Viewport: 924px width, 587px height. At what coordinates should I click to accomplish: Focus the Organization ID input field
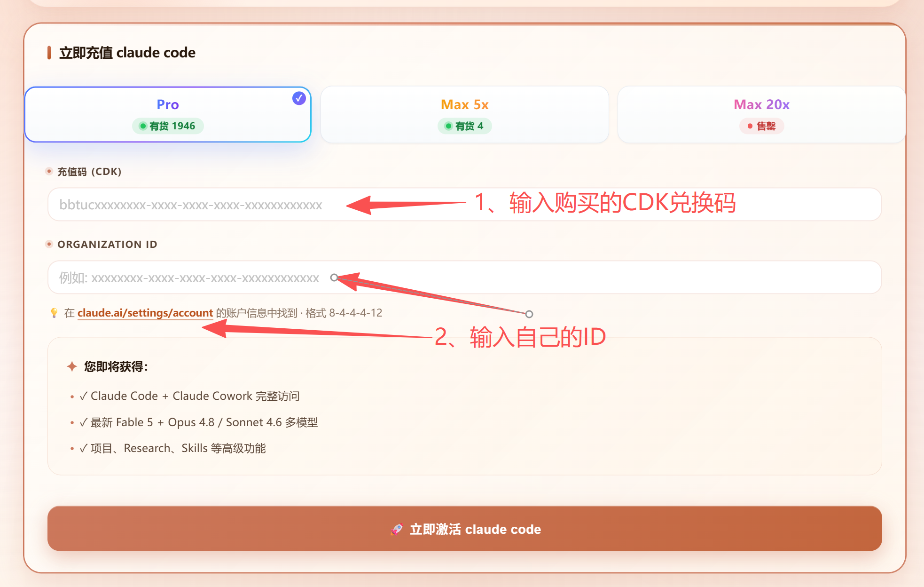(x=465, y=278)
